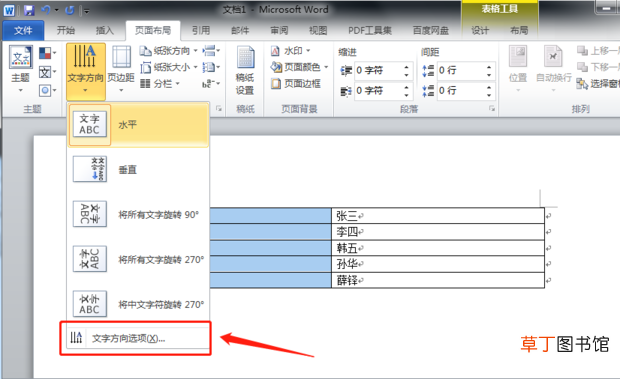
Task: Click the 文字方向 text direction button
Action: pos(85,71)
